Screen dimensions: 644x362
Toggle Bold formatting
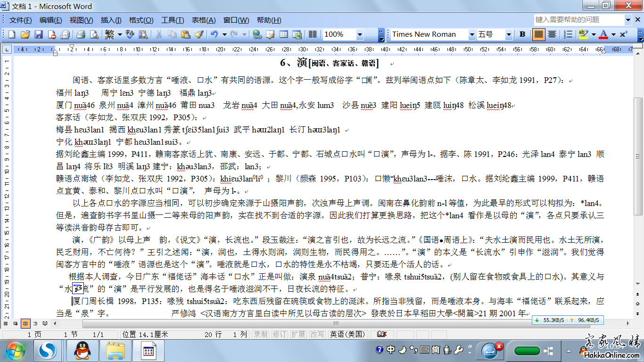coord(522,34)
